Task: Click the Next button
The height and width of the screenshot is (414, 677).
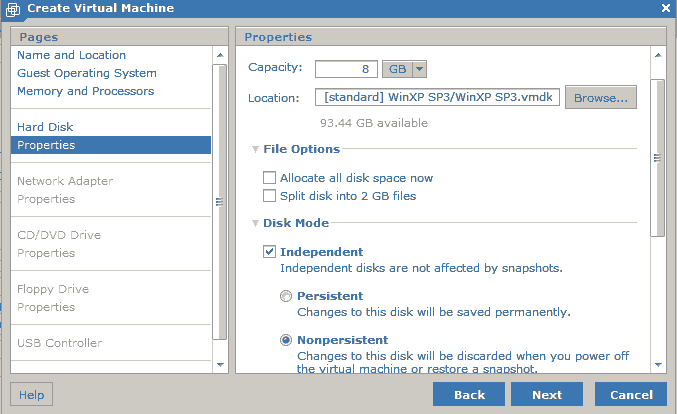Action: (547, 394)
